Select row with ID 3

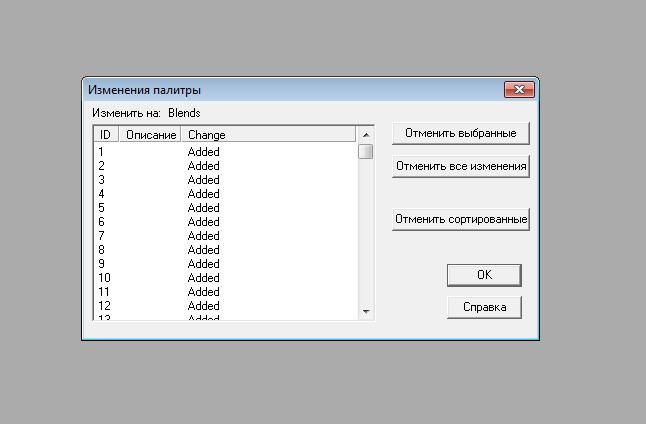[101, 180]
